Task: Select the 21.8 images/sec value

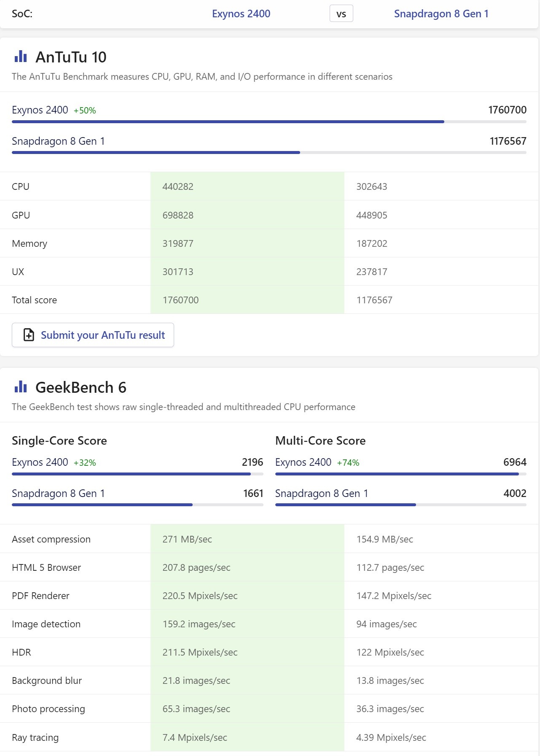Action: [196, 680]
